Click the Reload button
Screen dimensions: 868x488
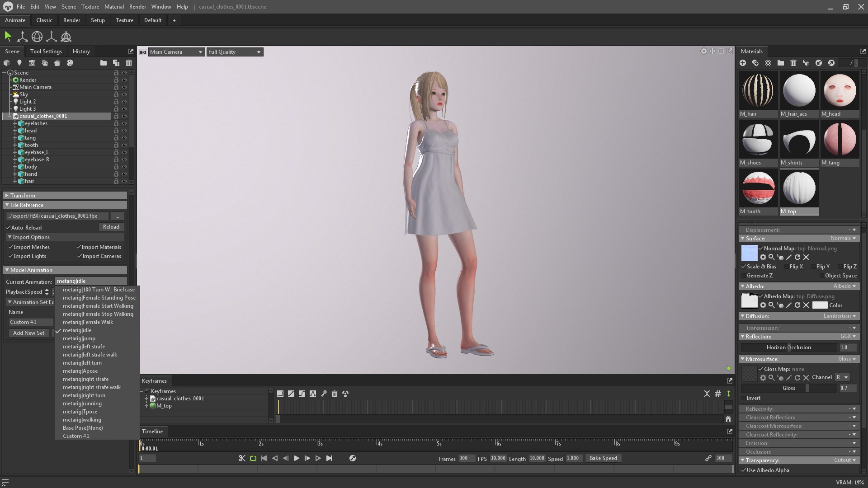click(x=111, y=227)
